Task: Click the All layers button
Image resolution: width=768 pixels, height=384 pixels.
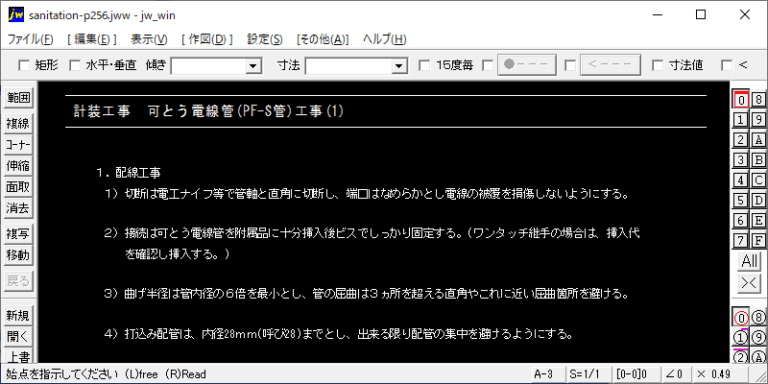Action: click(x=749, y=262)
